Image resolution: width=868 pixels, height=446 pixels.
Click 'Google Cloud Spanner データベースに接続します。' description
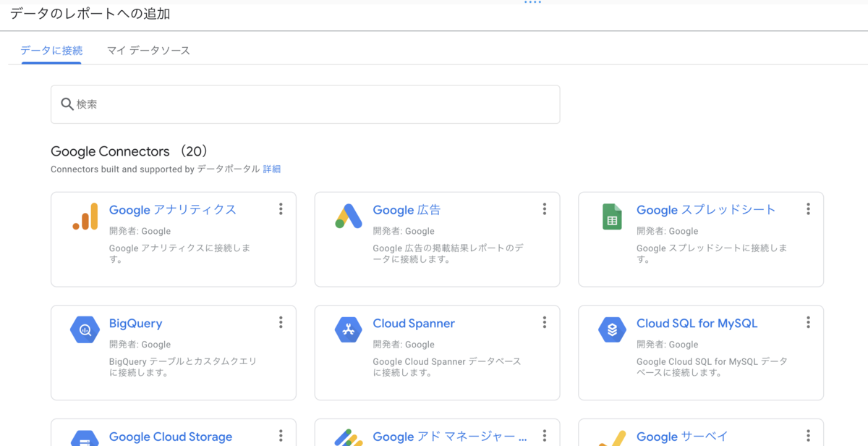tap(447, 367)
